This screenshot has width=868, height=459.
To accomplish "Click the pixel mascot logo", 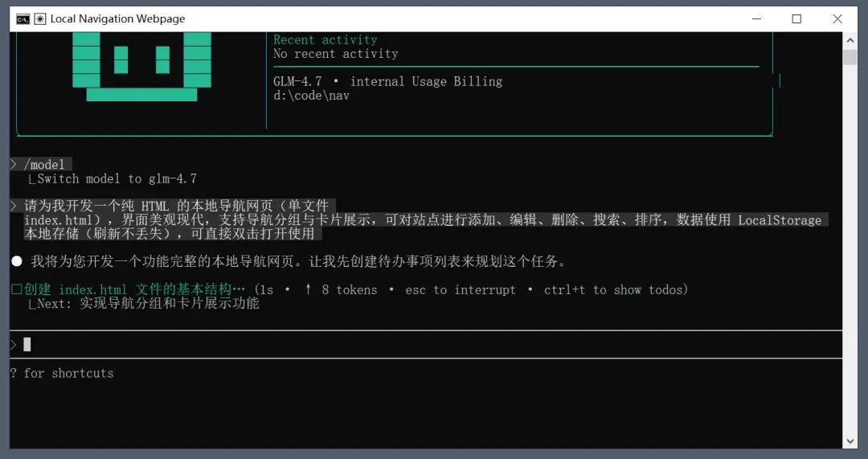I will pyautogui.click(x=141, y=67).
